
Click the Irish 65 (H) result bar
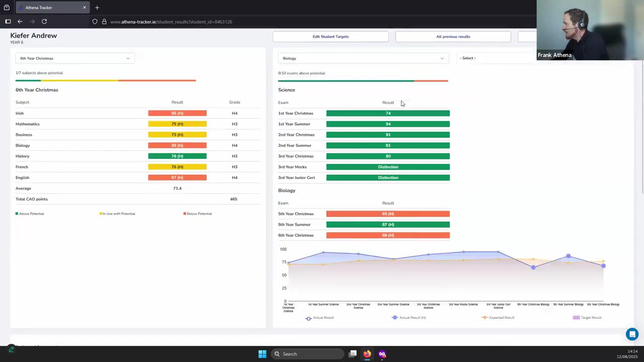[x=177, y=113]
